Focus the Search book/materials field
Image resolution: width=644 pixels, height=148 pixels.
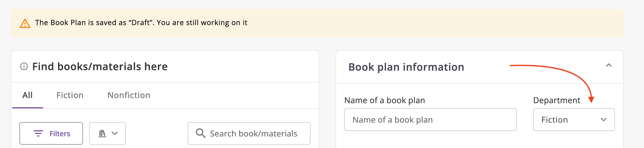point(254,133)
